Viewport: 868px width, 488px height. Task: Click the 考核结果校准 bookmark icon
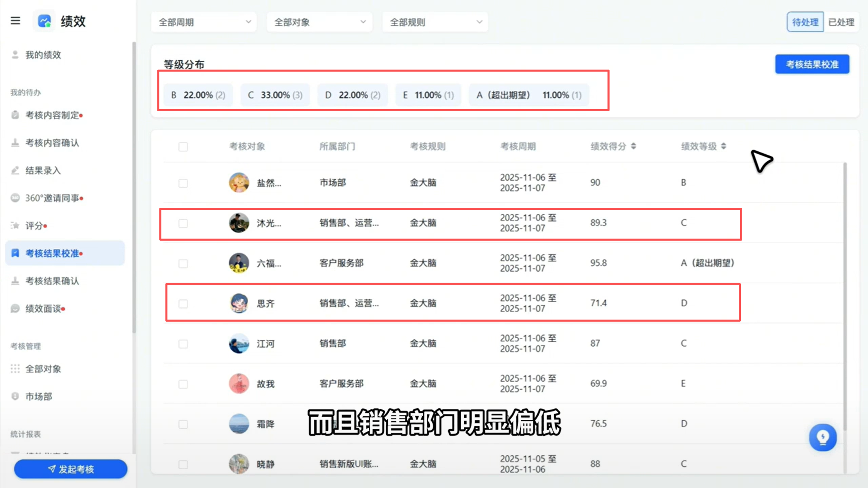click(x=15, y=253)
